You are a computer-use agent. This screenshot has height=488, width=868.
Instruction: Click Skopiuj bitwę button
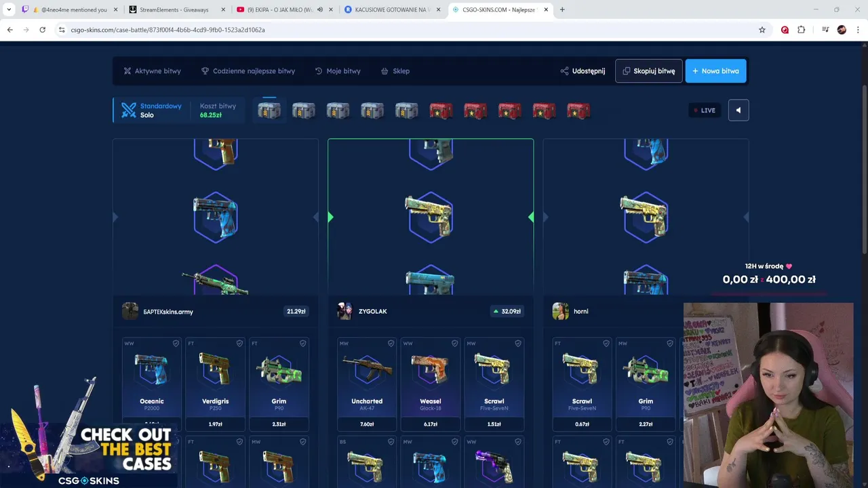coord(649,70)
